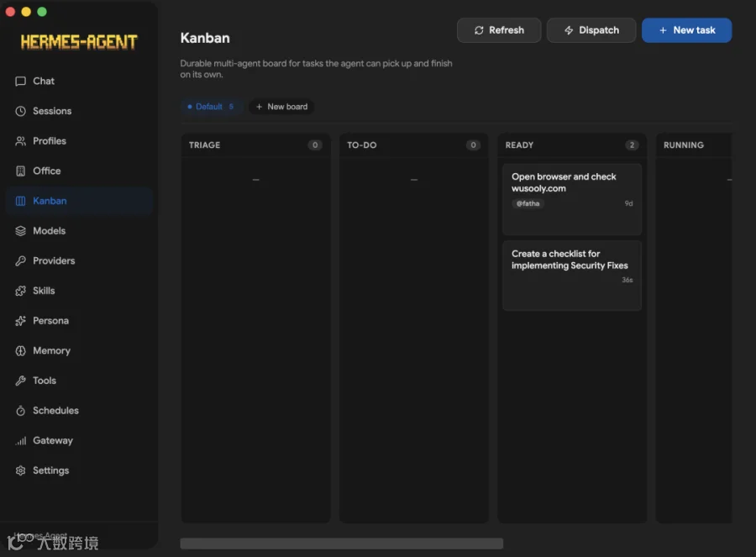
Task: Click the plus icon in New board
Action: pyautogui.click(x=259, y=107)
